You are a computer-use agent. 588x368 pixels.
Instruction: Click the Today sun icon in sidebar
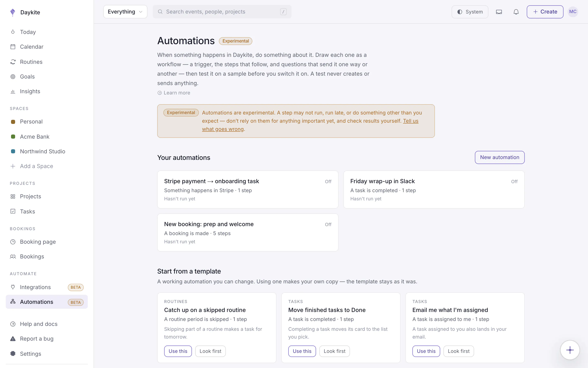click(x=13, y=32)
